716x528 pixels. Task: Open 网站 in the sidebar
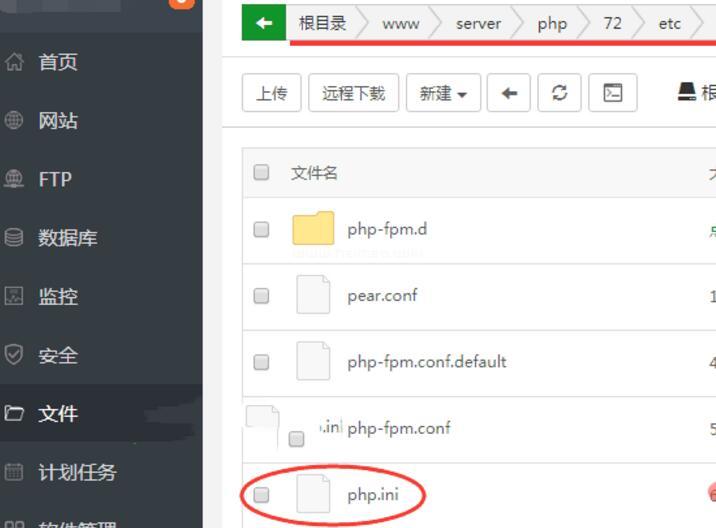click(58, 121)
